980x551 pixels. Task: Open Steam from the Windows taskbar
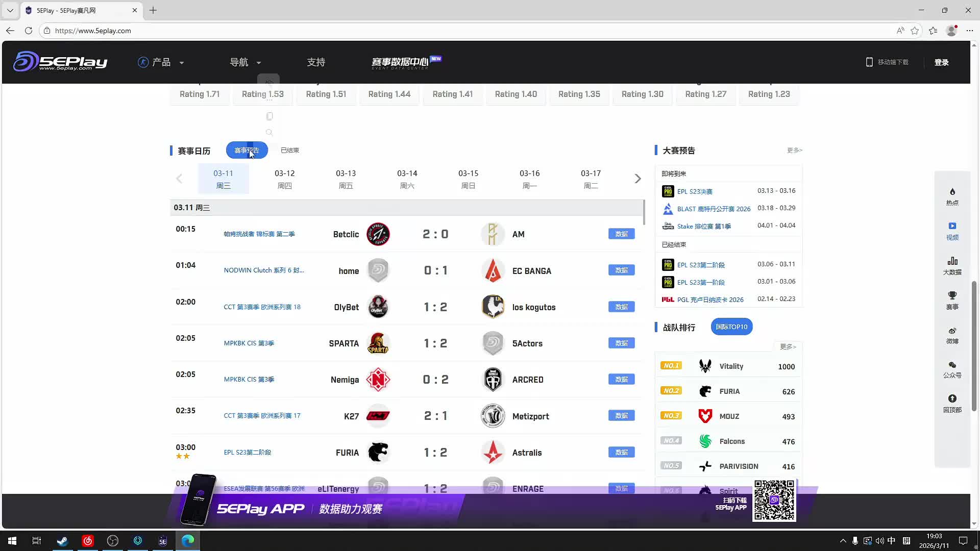tap(62, 541)
